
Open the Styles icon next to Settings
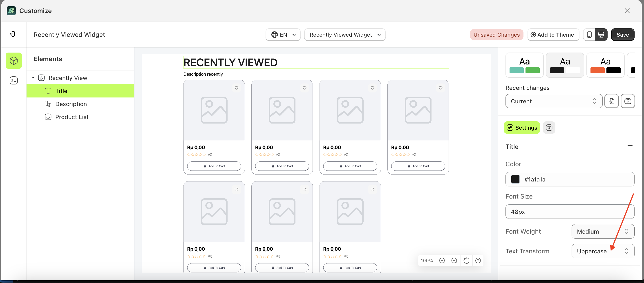549,128
